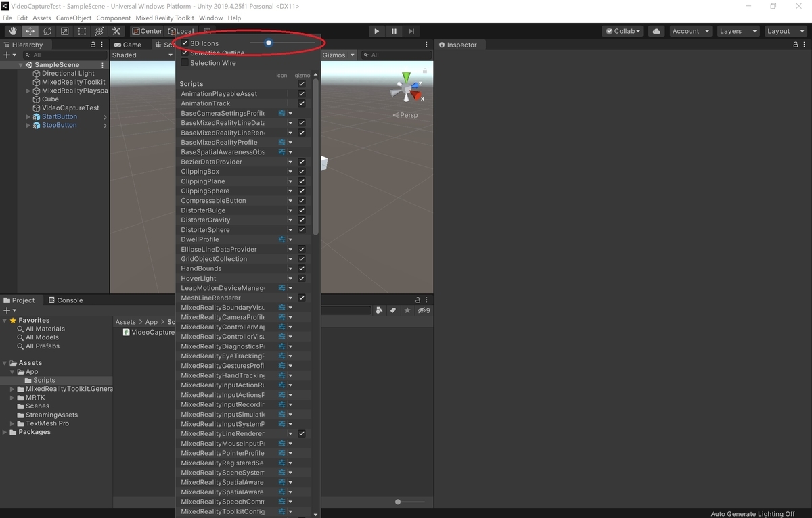Click the 3D Icons size slider
The height and width of the screenshot is (518, 812).
point(282,43)
